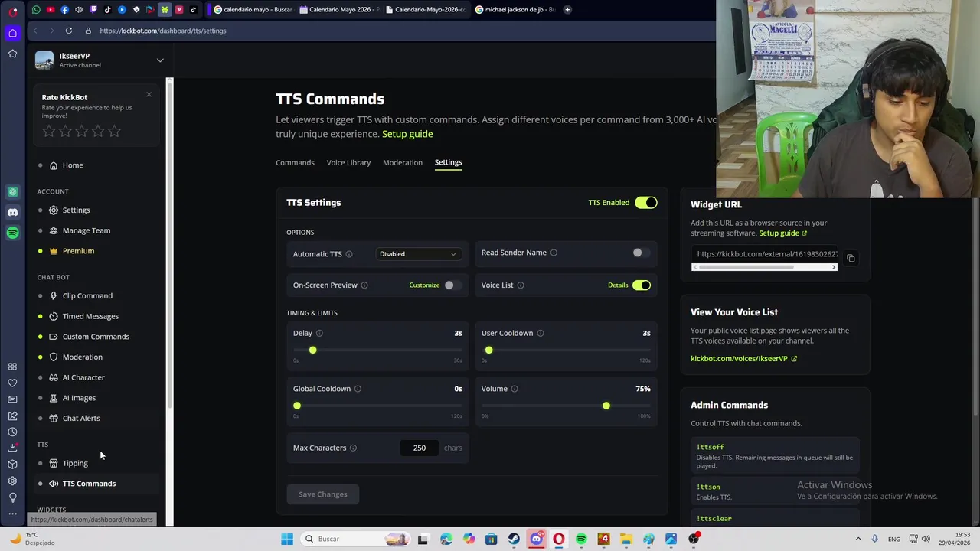Image resolution: width=980 pixels, height=551 pixels.
Task: Switch to the Voice Library tab
Action: (348, 162)
